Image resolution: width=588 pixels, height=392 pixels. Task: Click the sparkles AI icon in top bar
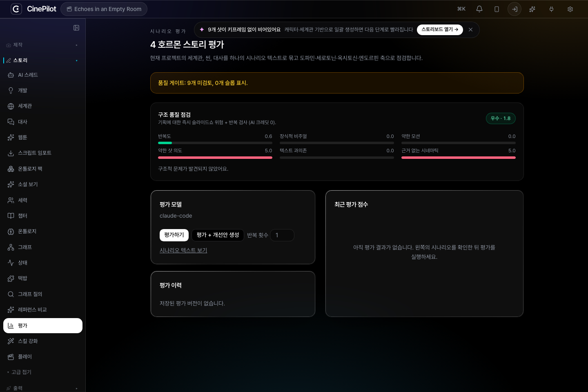[532, 9]
